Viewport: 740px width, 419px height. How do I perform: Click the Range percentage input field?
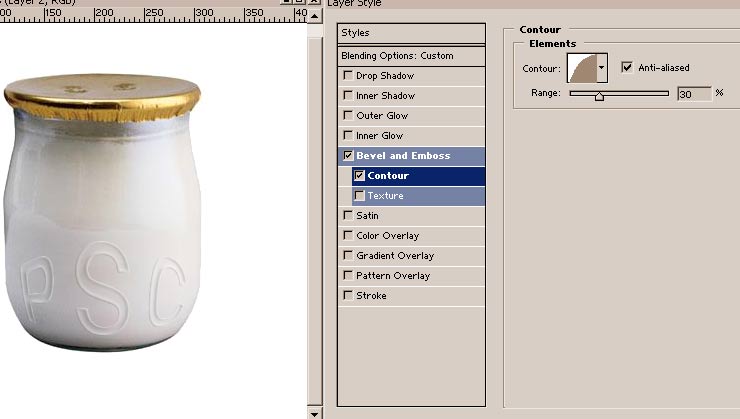694,94
